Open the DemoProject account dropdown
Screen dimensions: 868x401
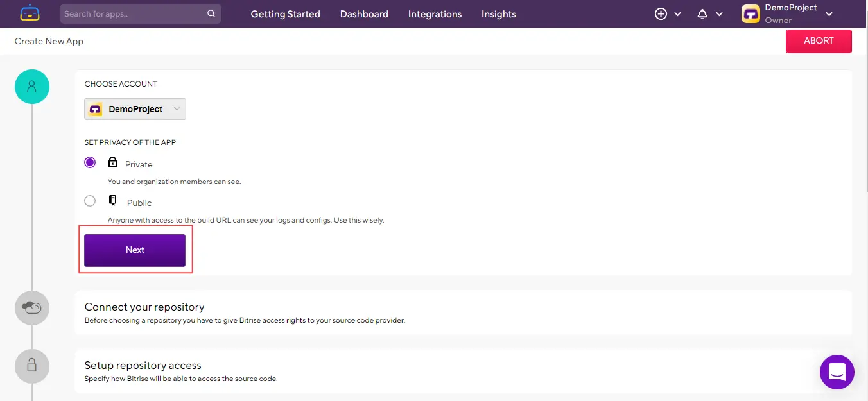pyautogui.click(x=135, y=109)
